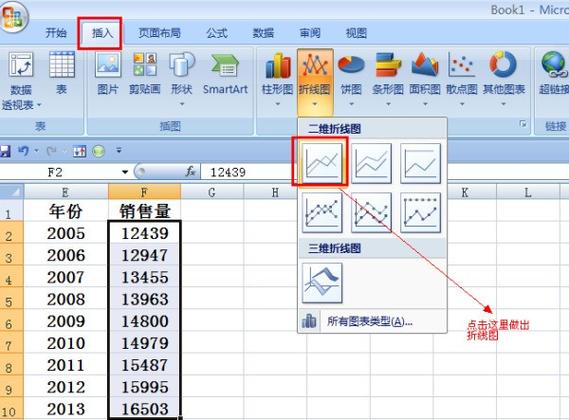Expand the bar chart dropdown arrow
The width and height of the screenshot is (569, 420).
coord(388,104)
